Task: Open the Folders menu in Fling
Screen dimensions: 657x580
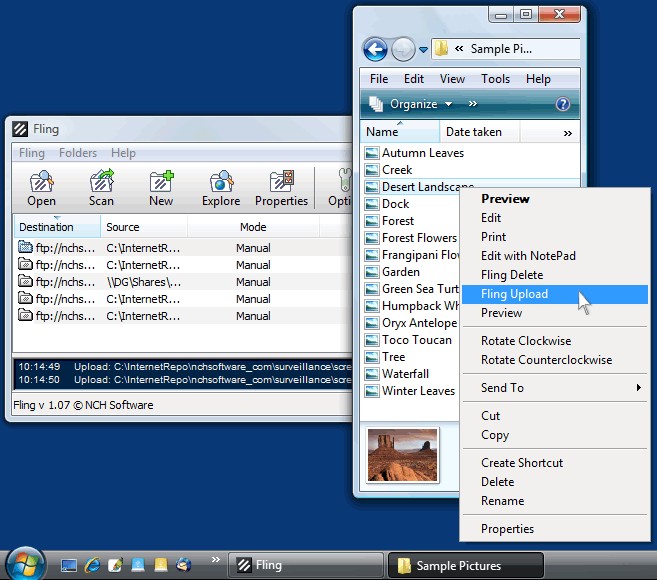Action: pyautogui.click(x=78, y=153)
